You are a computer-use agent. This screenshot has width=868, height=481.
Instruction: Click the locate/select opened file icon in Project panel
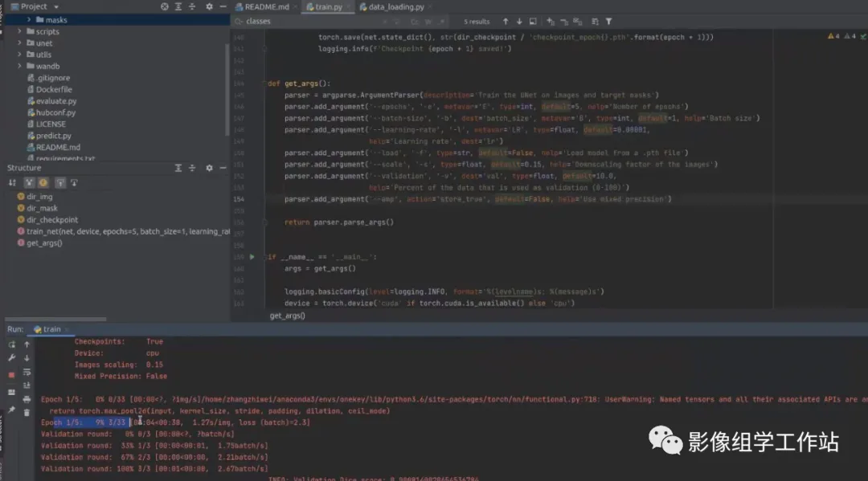[165, 6]
